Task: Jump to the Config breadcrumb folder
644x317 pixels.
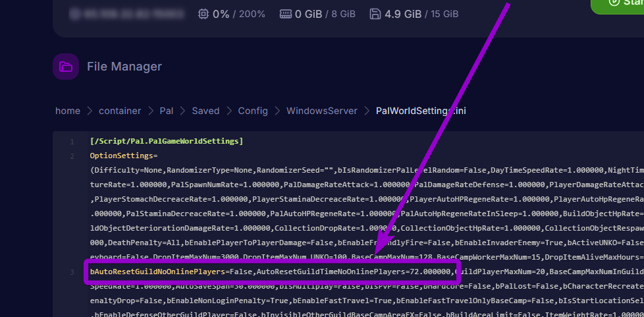Action: [253, 111]
